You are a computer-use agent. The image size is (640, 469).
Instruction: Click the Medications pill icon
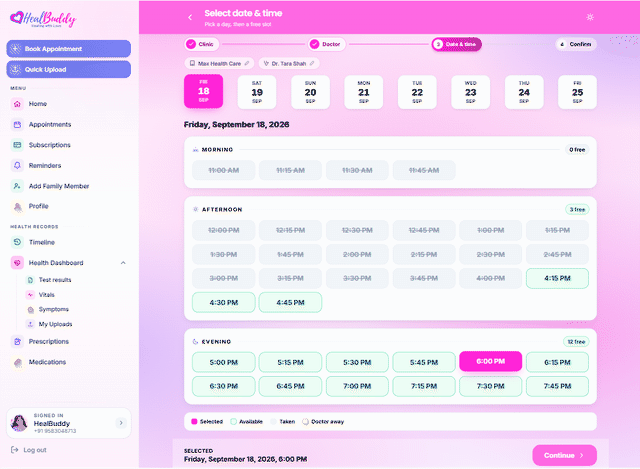(x=17, y=362)
